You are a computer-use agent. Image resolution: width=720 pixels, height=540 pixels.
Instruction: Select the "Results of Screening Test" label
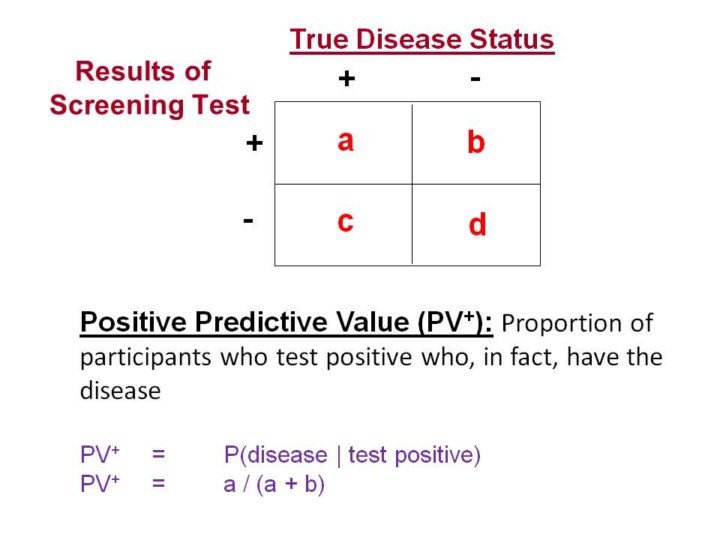[149, 88]
